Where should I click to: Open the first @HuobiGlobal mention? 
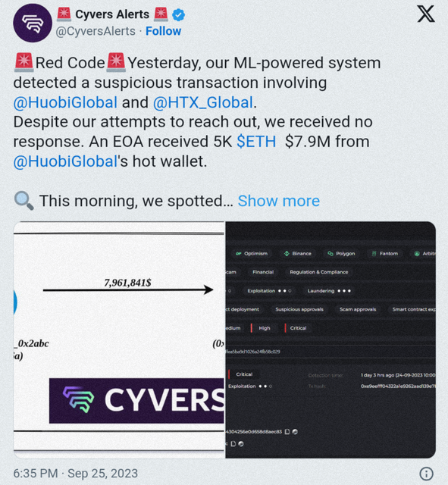65,102
